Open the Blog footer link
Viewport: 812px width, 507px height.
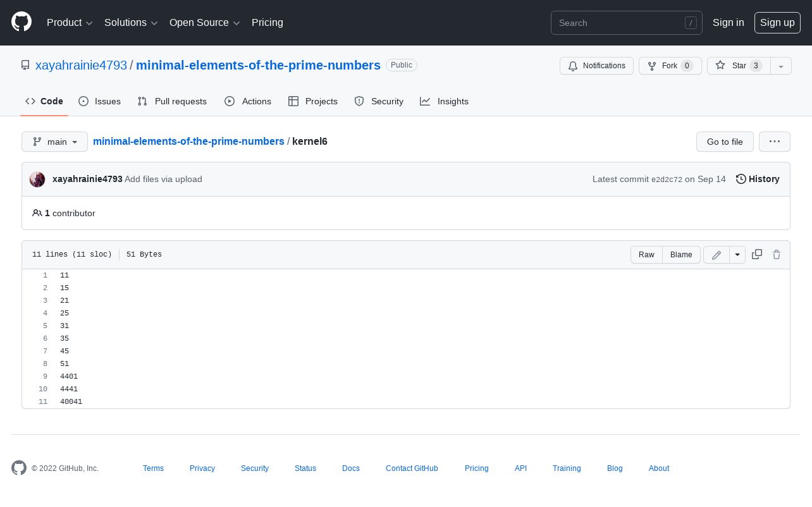(615, 468)
